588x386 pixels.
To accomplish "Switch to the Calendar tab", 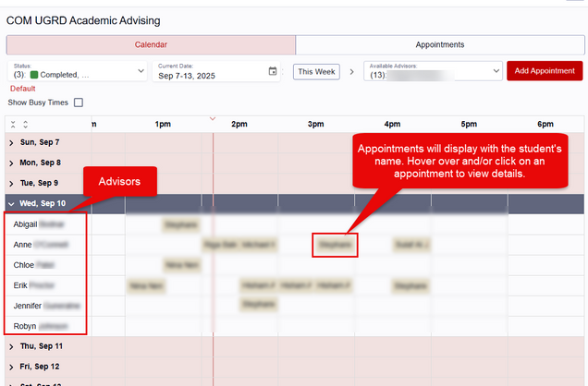I will 151,45.
